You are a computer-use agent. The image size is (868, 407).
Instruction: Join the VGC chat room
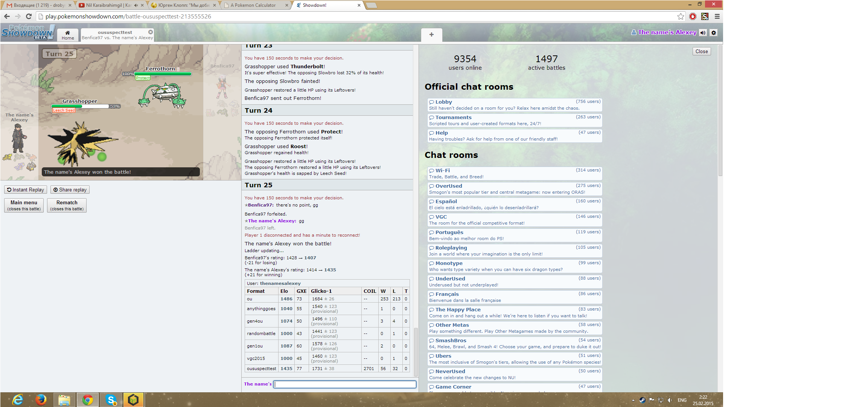tap(515, 220)
